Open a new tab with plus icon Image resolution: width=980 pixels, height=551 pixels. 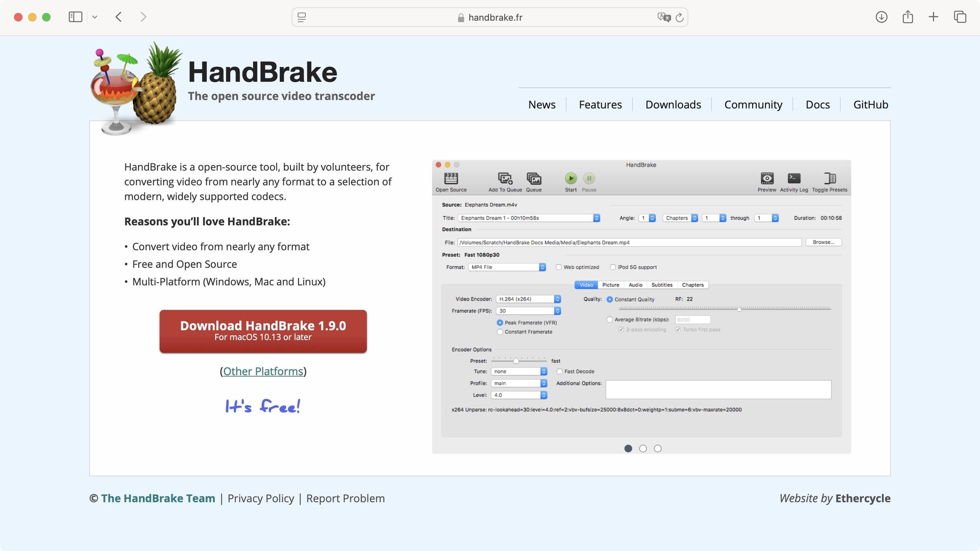[933, 17]
